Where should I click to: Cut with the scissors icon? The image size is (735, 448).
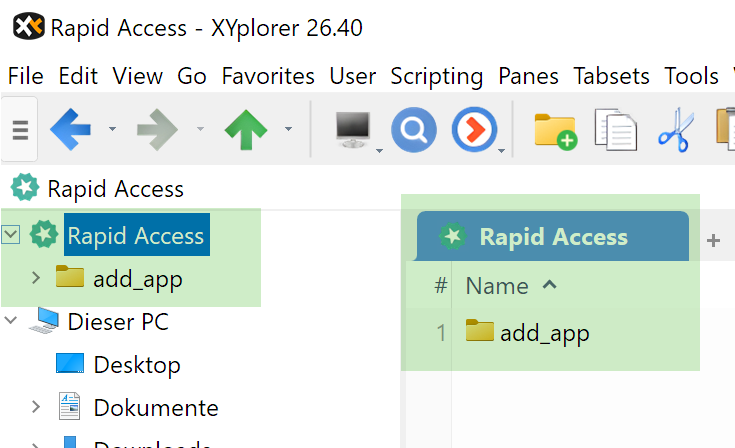pyautogui.click(x=676, y=130)
